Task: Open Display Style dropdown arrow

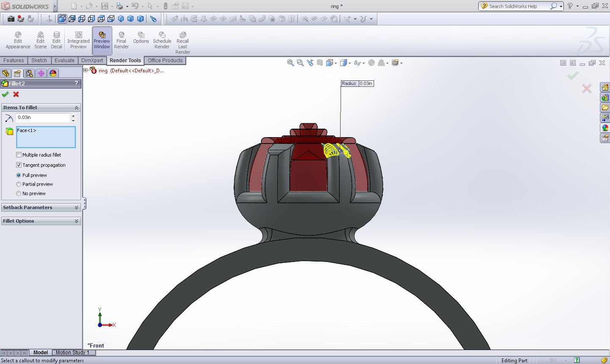Action: point(349,63)
